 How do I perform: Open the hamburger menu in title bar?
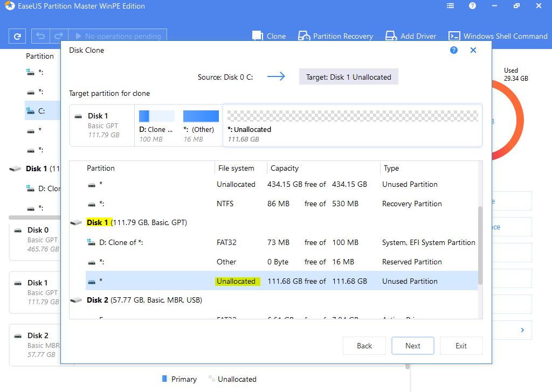451,6
